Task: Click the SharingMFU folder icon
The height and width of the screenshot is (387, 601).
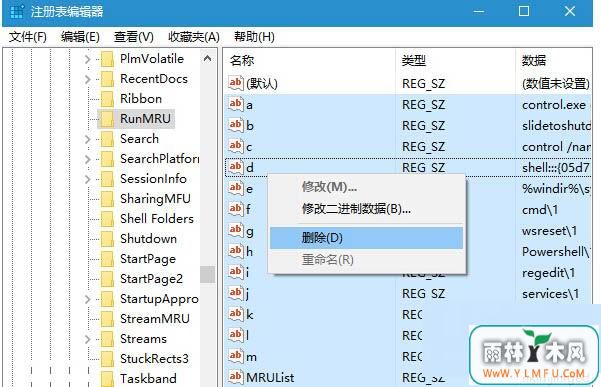Action: tap(107, 199)
